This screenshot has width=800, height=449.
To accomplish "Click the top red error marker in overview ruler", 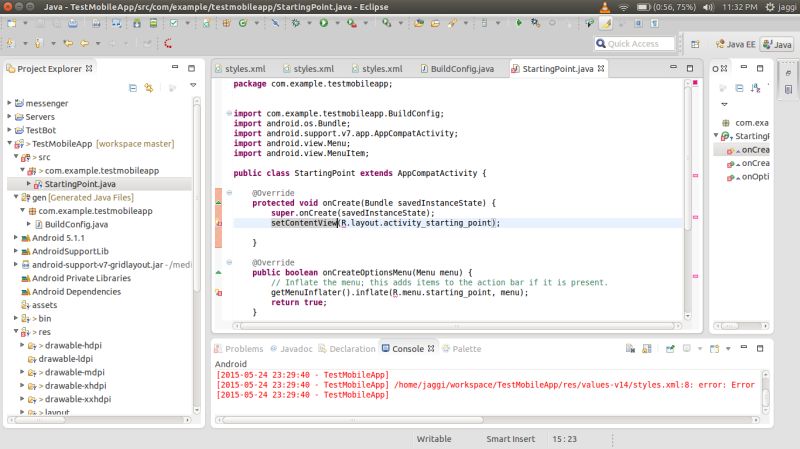I will 695,83.
